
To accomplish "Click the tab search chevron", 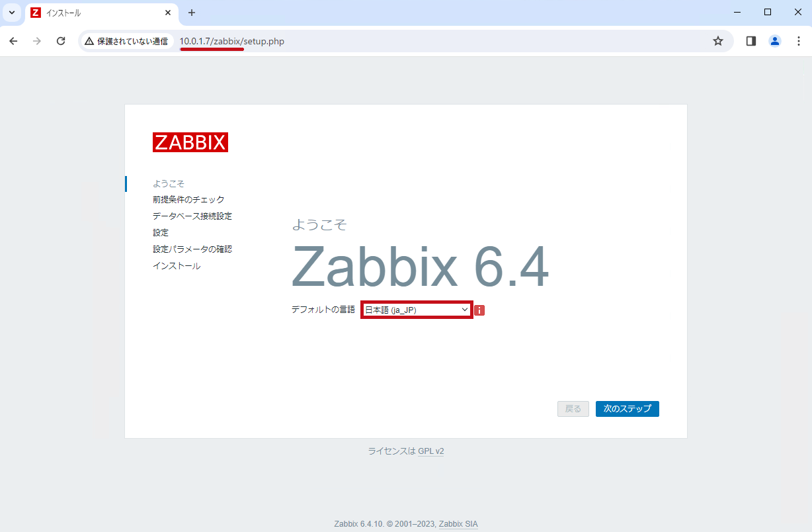I will pos(11,13).
